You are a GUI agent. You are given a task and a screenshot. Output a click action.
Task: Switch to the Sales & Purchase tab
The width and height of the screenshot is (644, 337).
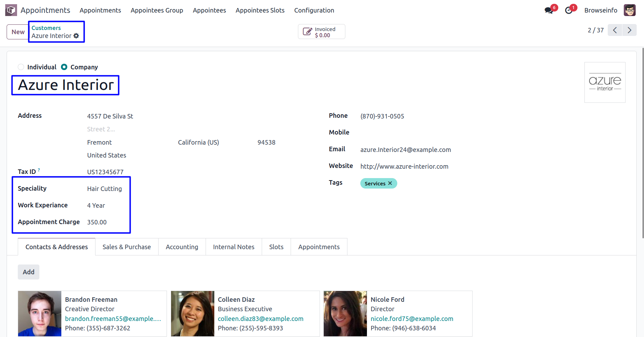pos(127,247)
